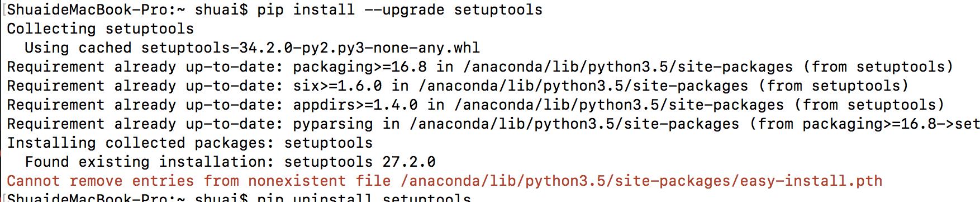The height and width of the screenshot is (202, 980).
Task: Click the red 'Cannot remove entries' error line
Action: (445, 181)
